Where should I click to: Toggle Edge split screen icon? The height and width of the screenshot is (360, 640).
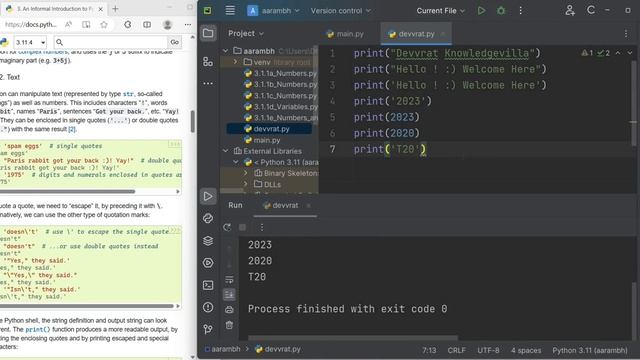(x=147, y=24)
